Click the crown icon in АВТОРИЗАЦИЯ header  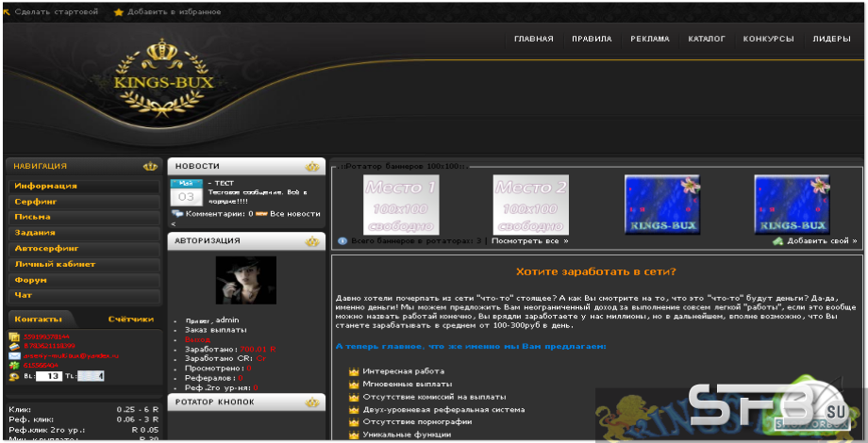[313, 241]
